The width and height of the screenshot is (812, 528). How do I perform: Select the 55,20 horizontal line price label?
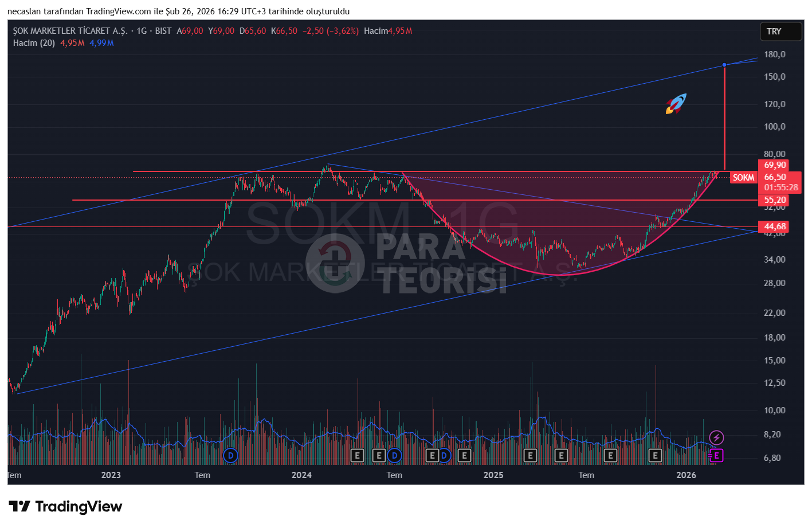click(775, 200)
